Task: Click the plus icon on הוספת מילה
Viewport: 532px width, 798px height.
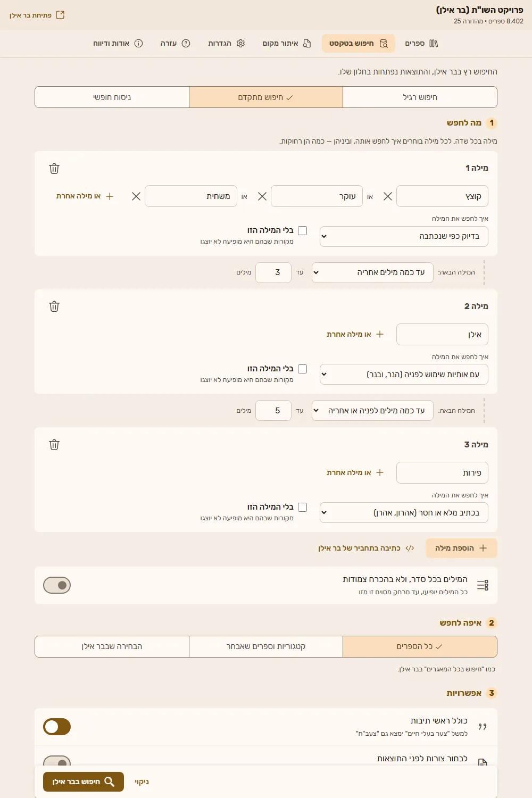Action: (483, 548)
